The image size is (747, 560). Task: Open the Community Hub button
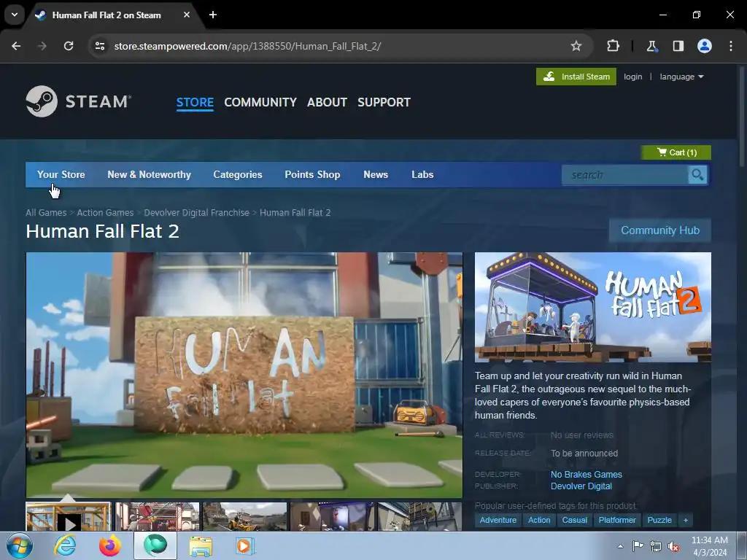[x=659, y=230]
